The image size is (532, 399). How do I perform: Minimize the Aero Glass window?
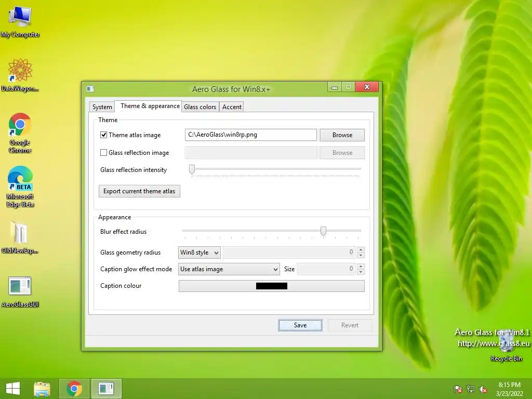(335, 87)
